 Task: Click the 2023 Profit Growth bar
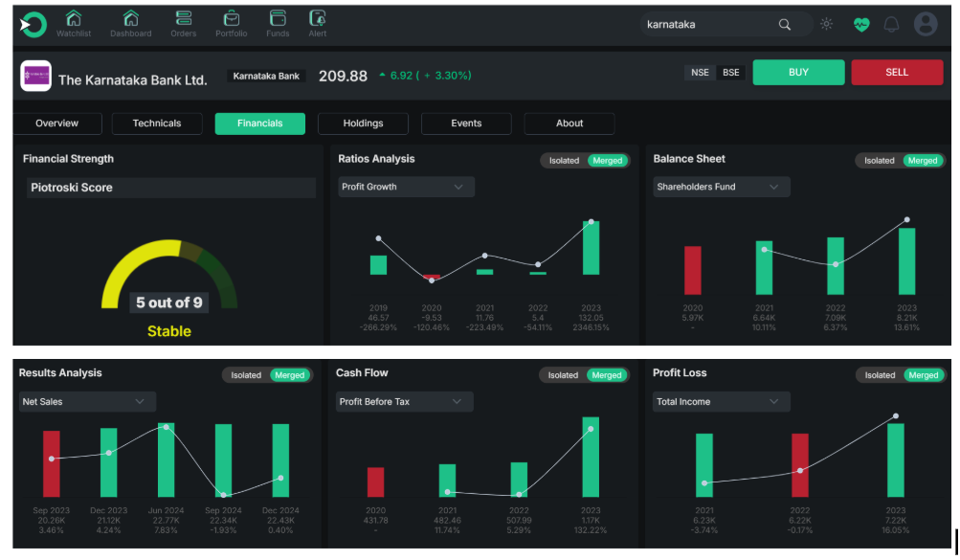pos(591,248)
